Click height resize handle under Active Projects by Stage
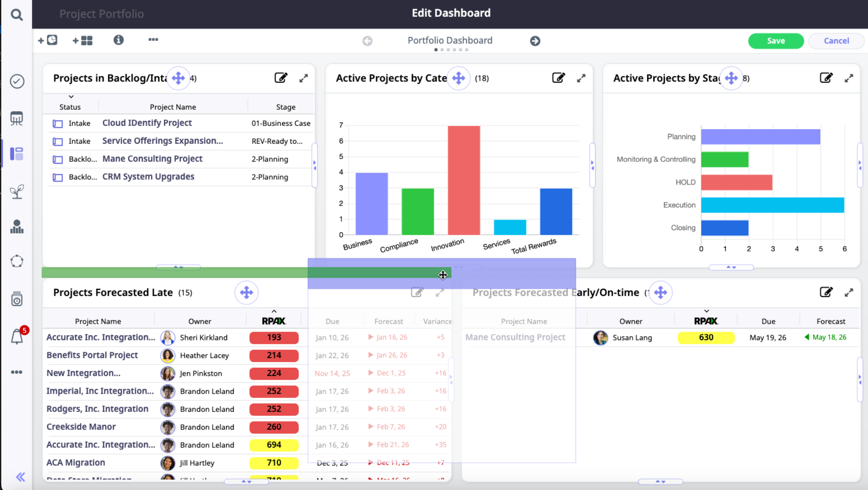Image resolution: width=868 pixels, height=490 pixels. coord(731,267)
